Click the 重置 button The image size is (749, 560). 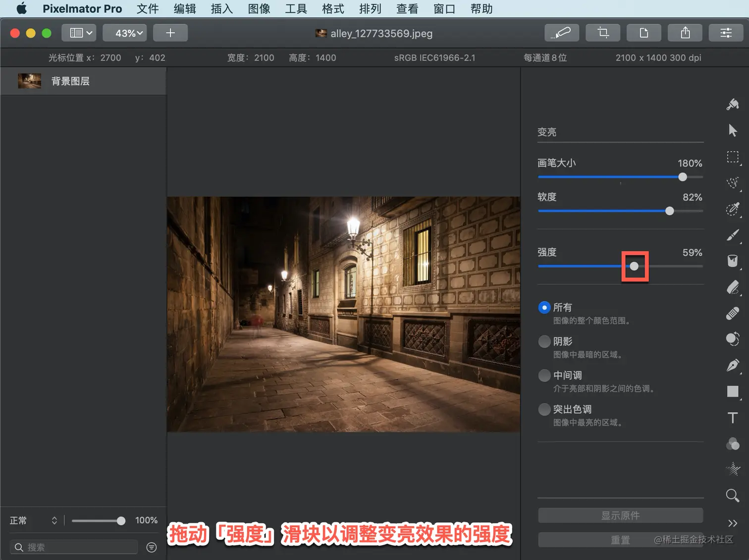pyautogui.click(x=620, y=540)
